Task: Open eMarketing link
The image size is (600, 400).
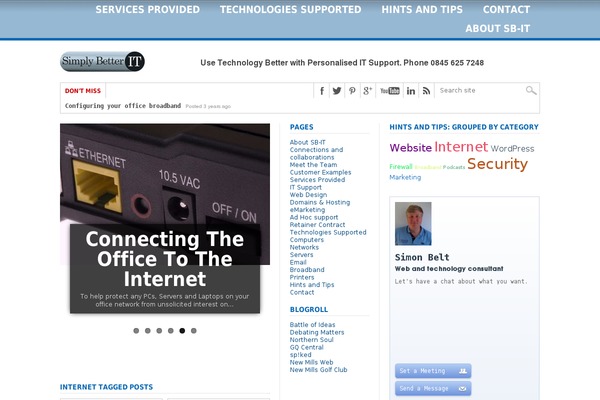Action: (x=307, y=209)
